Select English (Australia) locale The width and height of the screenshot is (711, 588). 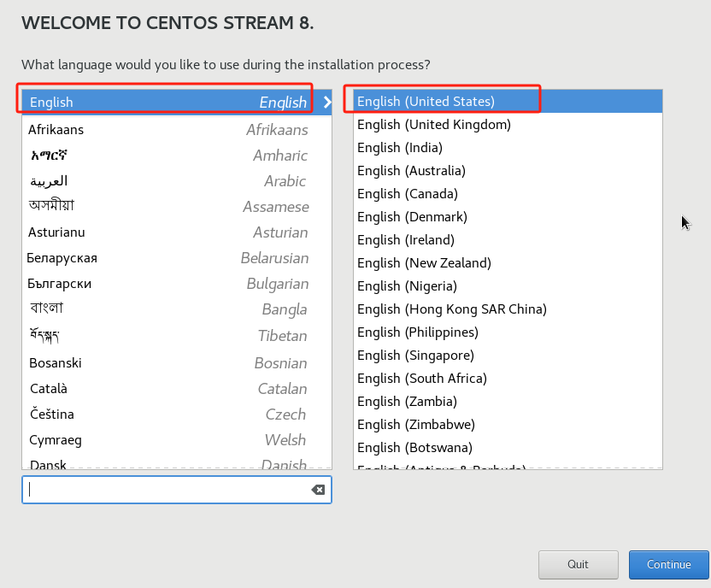coord(508,170)
